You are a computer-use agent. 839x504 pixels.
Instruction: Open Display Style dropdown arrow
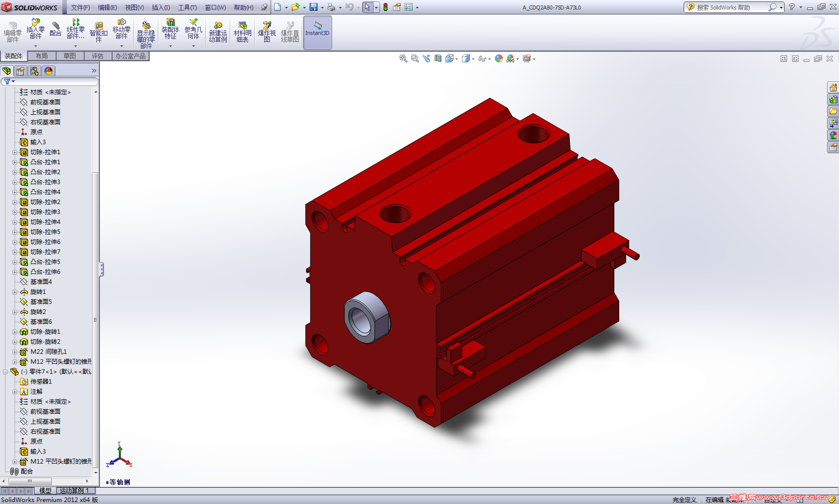click(x=473, y=59)
